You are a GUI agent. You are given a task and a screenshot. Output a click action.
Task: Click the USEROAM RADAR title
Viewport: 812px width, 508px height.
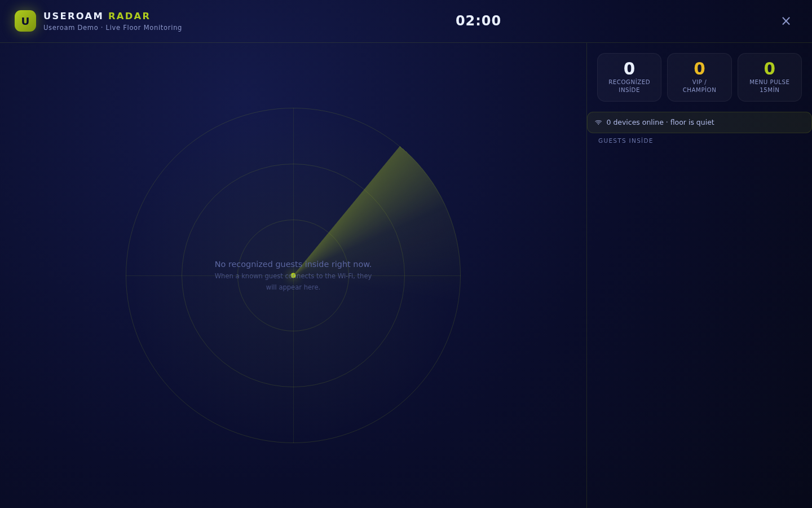(x=97, y=16)
